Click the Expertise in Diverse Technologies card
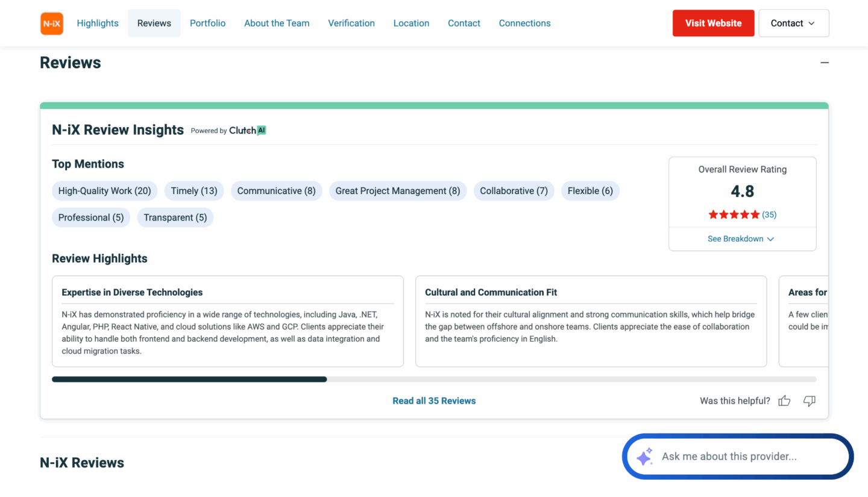The image size is (868, 497). point(228,321)
